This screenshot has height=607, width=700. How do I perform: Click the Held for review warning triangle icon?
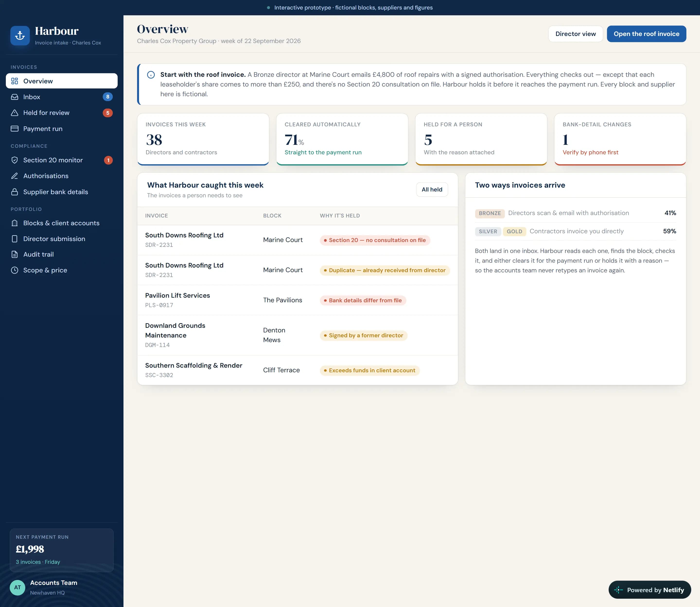[x=15, y=113]
